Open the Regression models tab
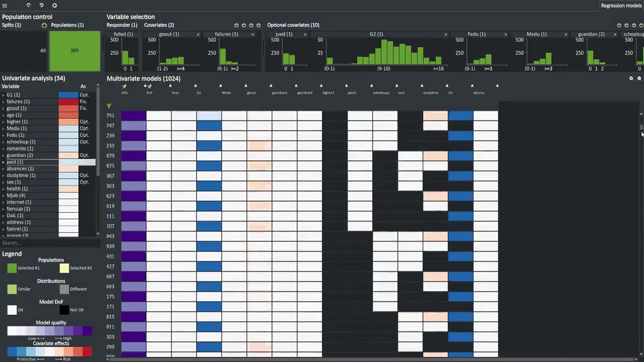 coord(621,5)
